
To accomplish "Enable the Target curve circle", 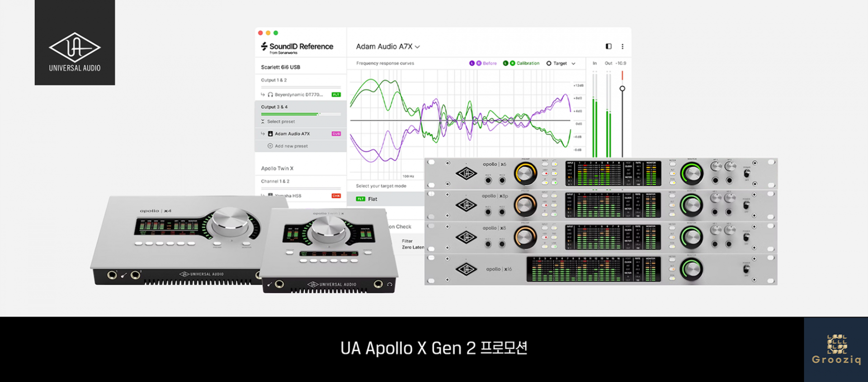I will [x=549, y=63].
